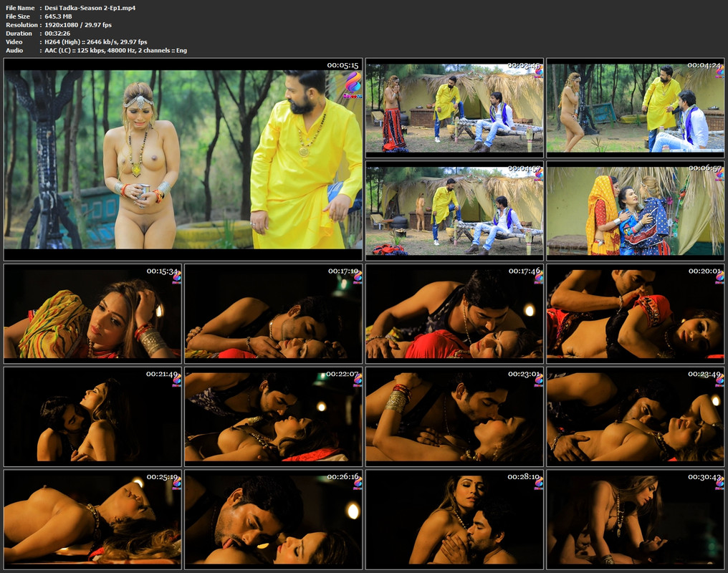This screenshot has width=728, height=573.
Task: Click the resolution value '1920x1080 / 29.97 fps'
Action: pos(78,25)
